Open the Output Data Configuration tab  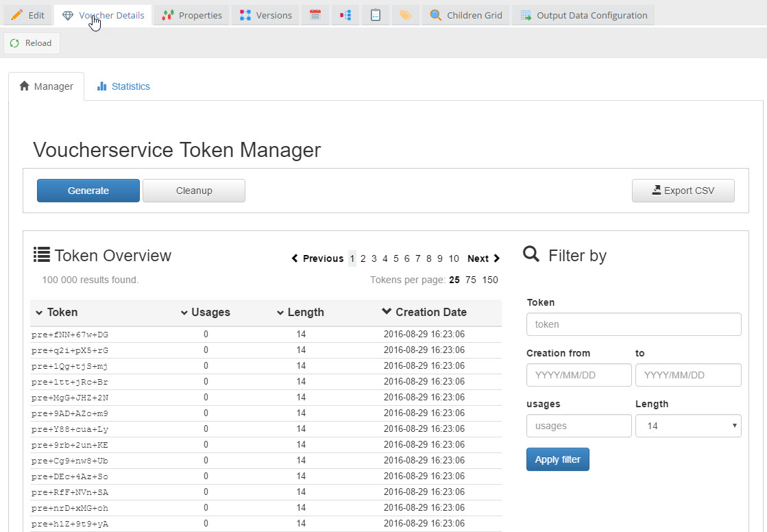point(583,15)
